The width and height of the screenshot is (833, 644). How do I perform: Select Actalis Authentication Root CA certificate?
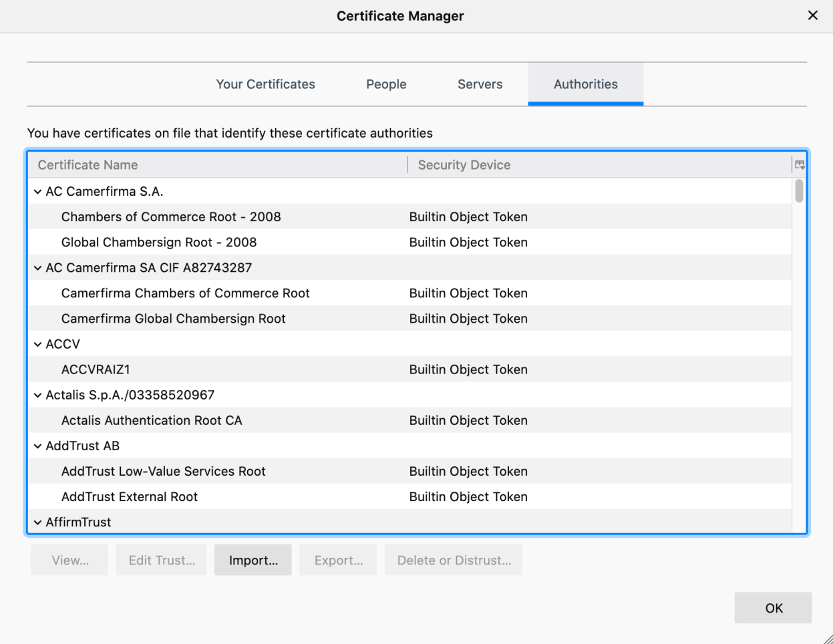[x=409, y=420]
